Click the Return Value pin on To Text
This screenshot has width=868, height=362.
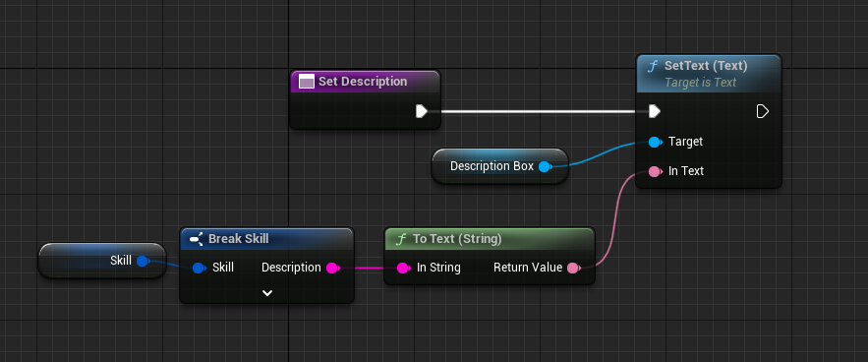point(573,268)
